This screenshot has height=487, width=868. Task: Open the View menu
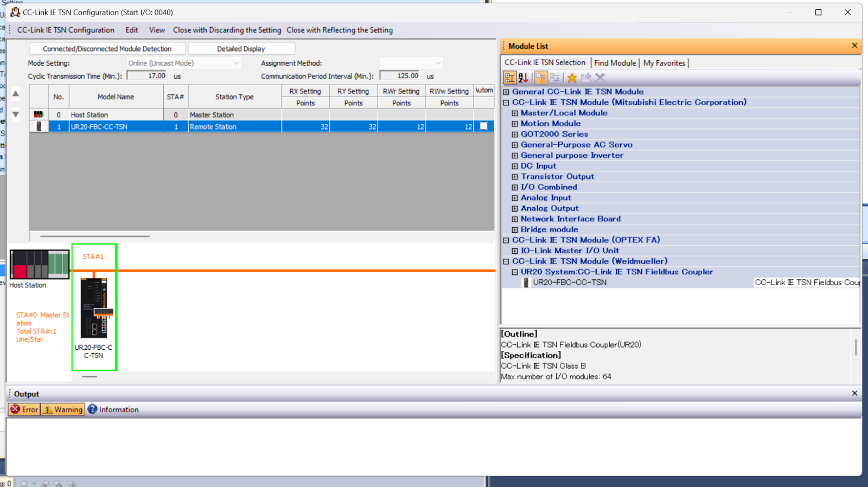(157, 30)
